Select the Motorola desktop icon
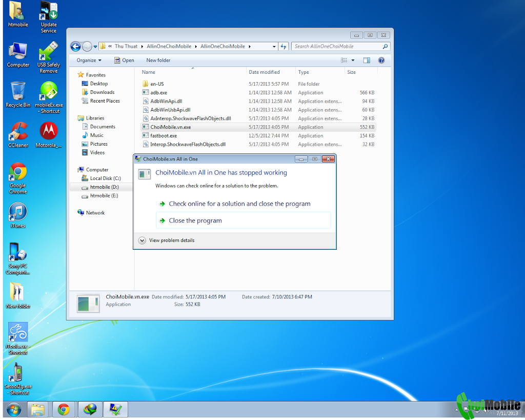The image size is (525, 420). pos(49,135)
